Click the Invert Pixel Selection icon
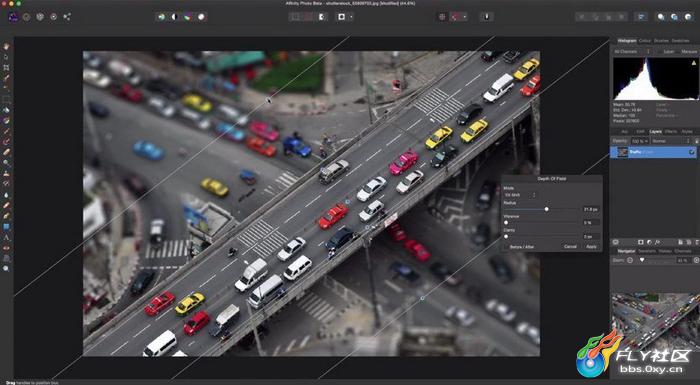The height and width of the screenshot is (385, 700). pyautogui.click(x=322, y=17)
